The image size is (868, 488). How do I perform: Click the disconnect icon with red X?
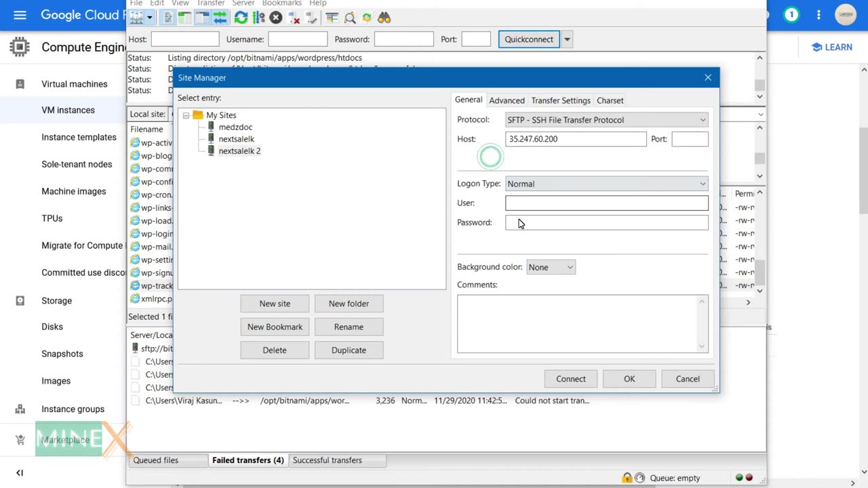tap(294, 18)
